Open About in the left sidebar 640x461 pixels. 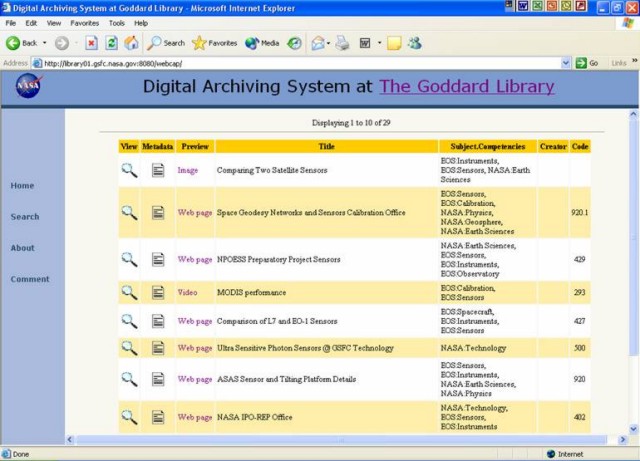22,248
